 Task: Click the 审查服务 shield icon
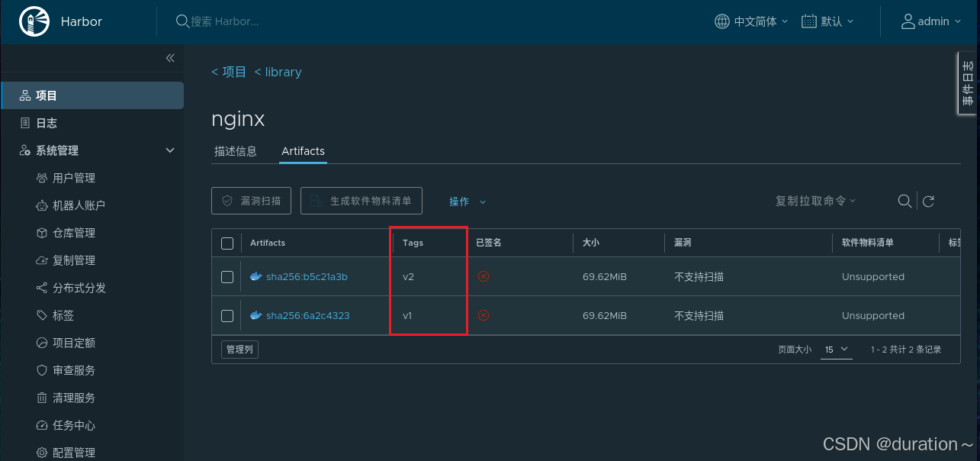[42, 370]
